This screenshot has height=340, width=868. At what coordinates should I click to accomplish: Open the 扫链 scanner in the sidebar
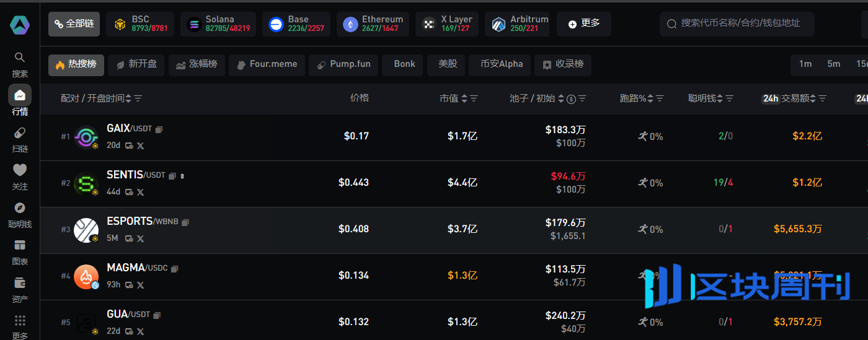coord(20,133)
